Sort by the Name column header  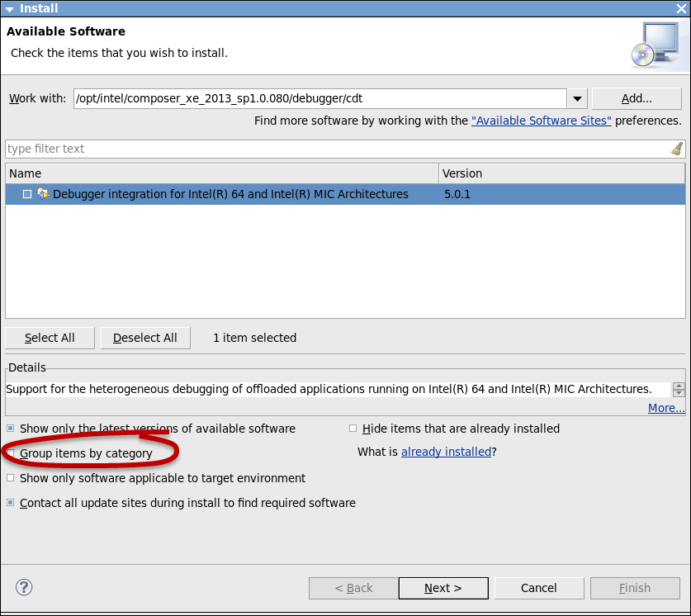[x=222, y=173]
